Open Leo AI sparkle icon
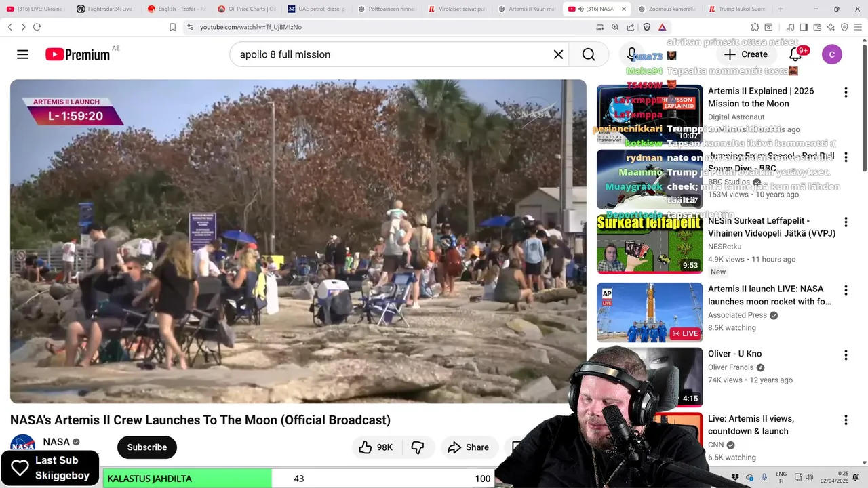 (x=831, y=27)
